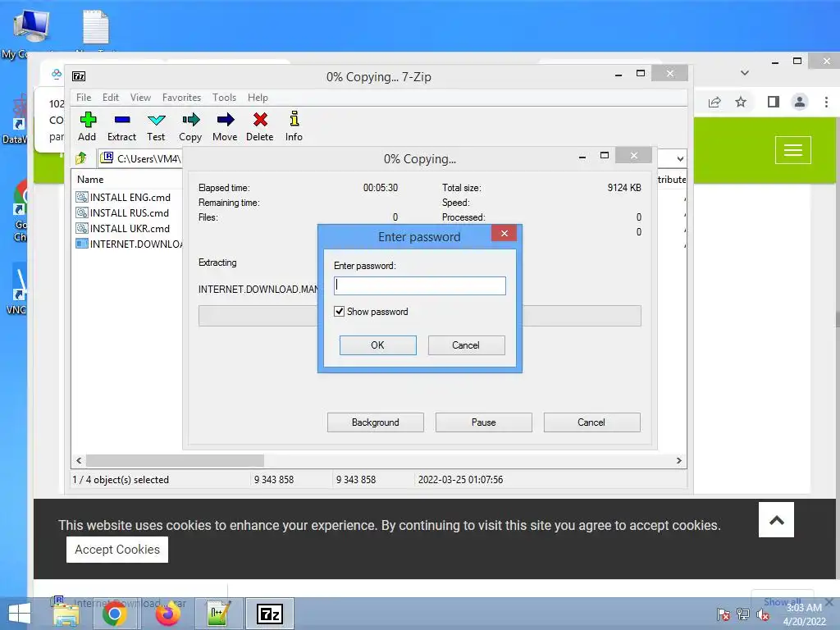Expand the 7-Zip address path dropdown
The image size is (840, 630).
[x=680, y=158]
